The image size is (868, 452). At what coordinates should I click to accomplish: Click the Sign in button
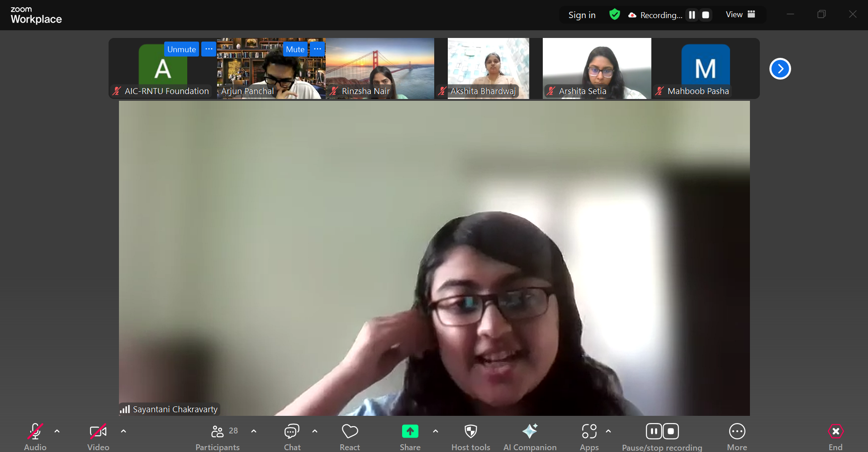pyautogui.click(x=582, y=15)
